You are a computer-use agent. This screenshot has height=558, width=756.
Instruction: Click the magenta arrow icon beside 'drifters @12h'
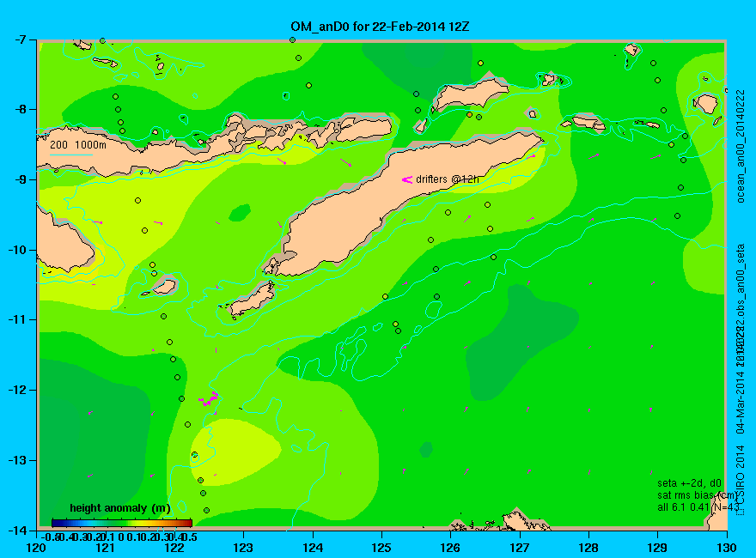tap(407, 179)
